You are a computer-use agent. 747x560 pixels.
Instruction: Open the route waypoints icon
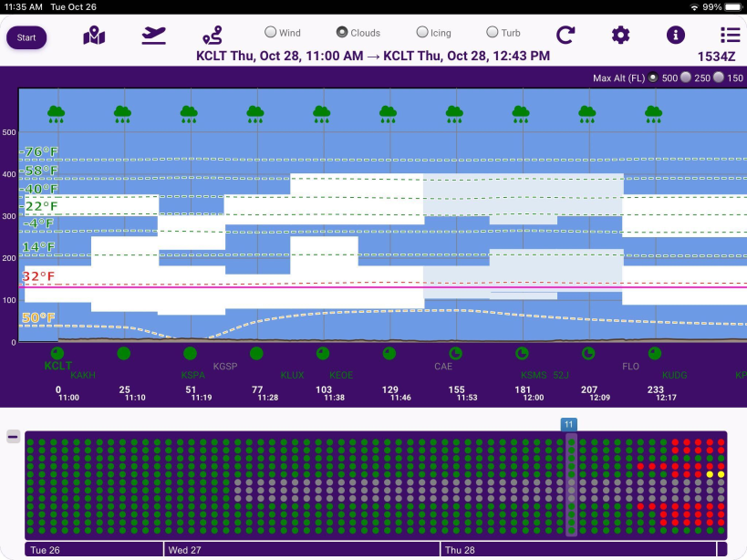pyautogui.click(x=213, y=36)
